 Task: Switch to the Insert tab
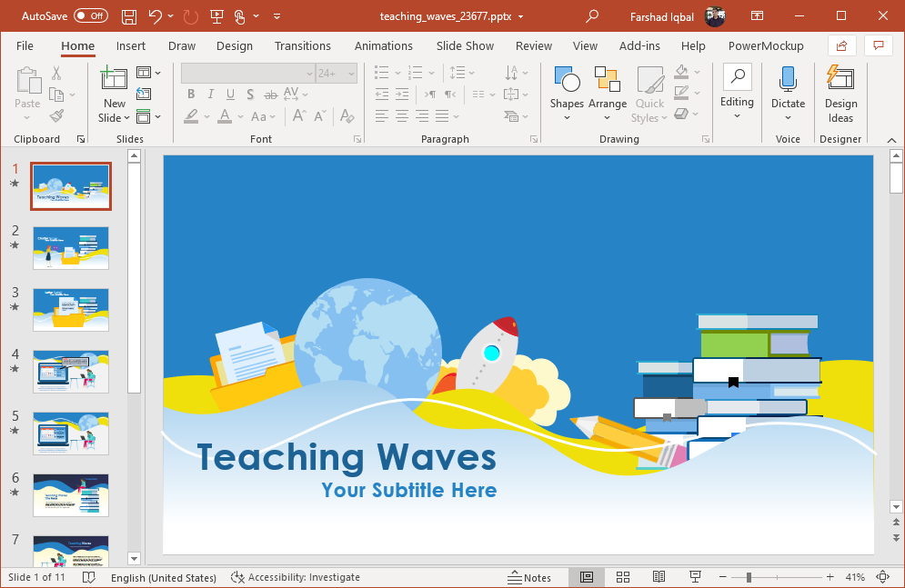coord(131,45)
